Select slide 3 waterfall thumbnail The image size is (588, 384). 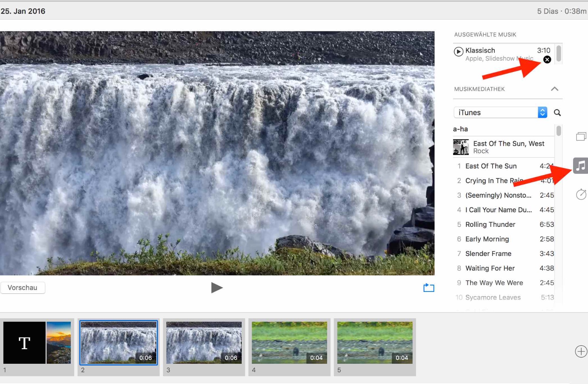coord(204,343)
